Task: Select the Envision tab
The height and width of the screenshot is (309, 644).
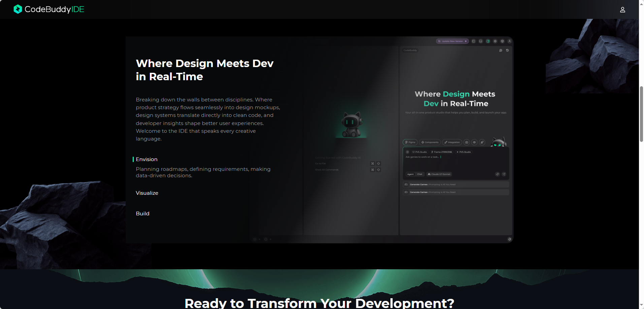Action: tap(147, 159)
